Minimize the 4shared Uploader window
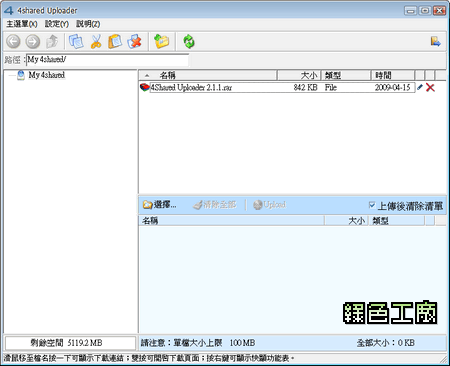The height and width of the screenshot is (366, 450). tap(410, 11)
